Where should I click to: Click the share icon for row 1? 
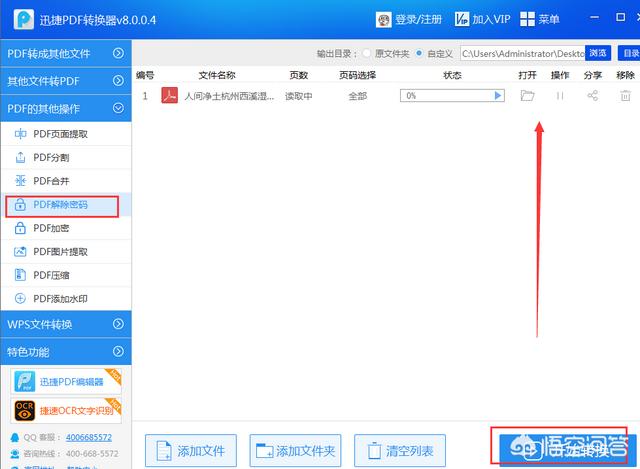click(592, 96)
